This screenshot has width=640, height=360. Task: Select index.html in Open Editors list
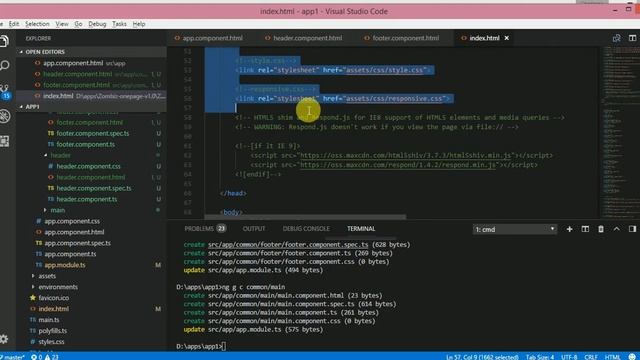[x=91, y=96]
